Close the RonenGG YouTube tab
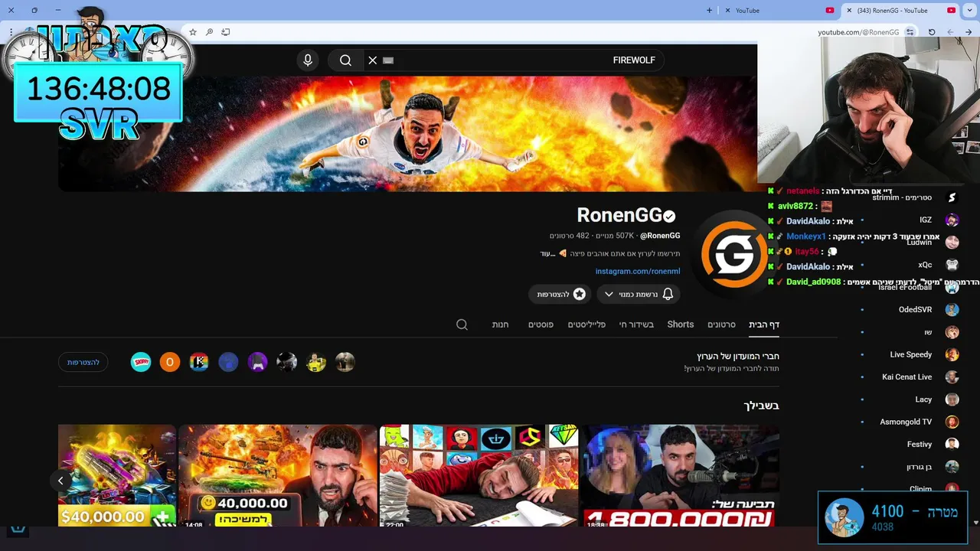The image size is (980, 551). pos(849,11)
